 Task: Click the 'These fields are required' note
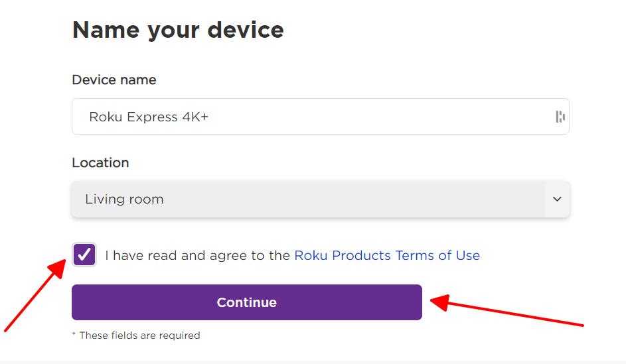click(135, 335)
